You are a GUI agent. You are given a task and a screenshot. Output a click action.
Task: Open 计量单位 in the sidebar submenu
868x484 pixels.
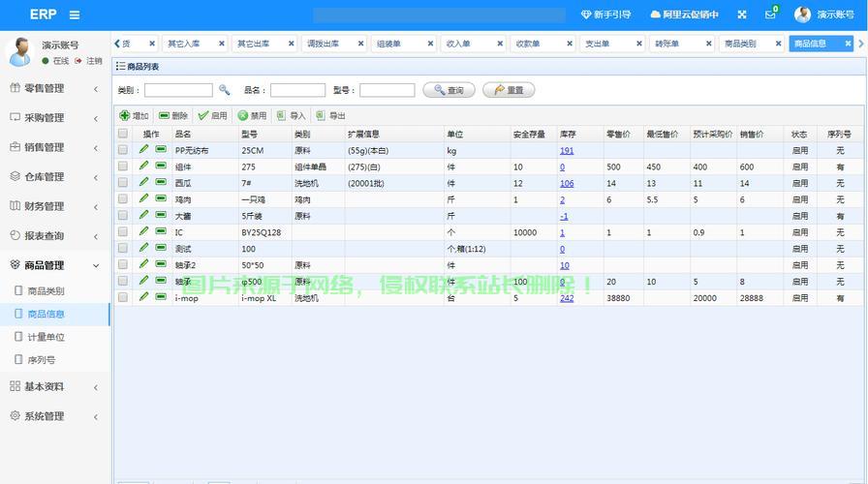click(55, 337)
